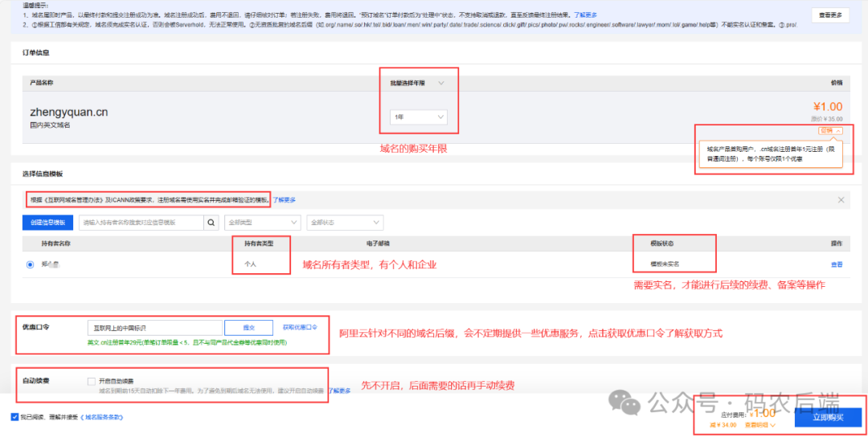The height and width of the screenshot is (438, 868).
Task: Click the 优惠口令 input field
Action: pos(155,328)
